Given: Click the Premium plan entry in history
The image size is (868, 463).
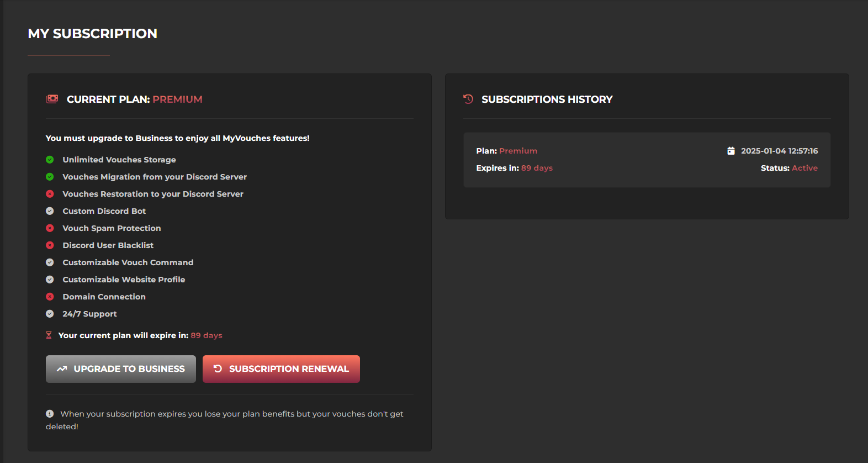Looking at the screenshot, I should click(x=518, y=151).
